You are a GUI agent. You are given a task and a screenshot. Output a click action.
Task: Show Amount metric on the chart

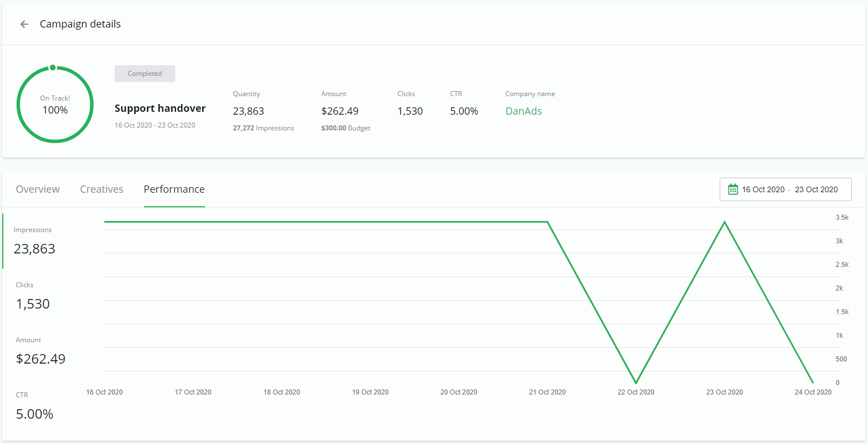[40, 351]
